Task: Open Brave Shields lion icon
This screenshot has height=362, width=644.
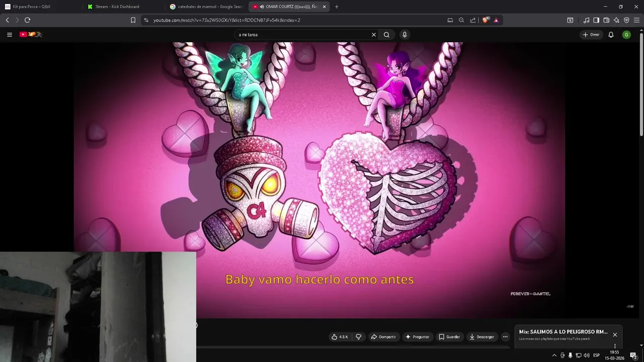Action: click(x=485, y=20)
